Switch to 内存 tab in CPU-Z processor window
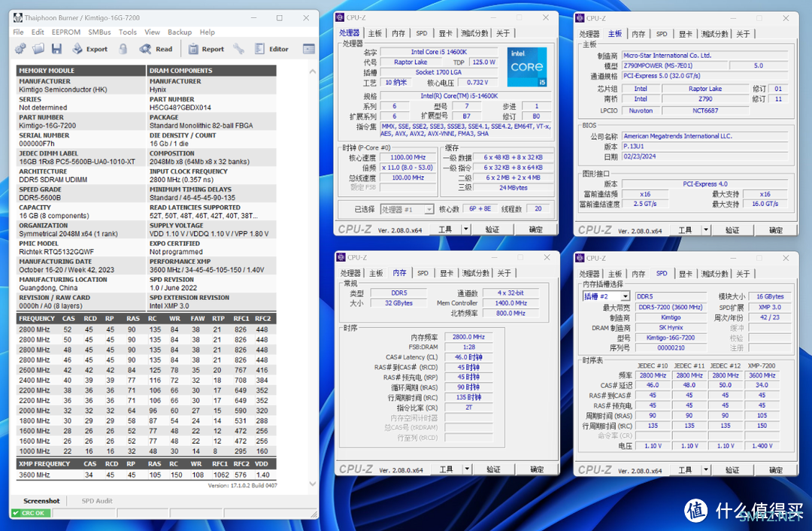Viewport: 812px width, 531px height. [x=398, y=33]
